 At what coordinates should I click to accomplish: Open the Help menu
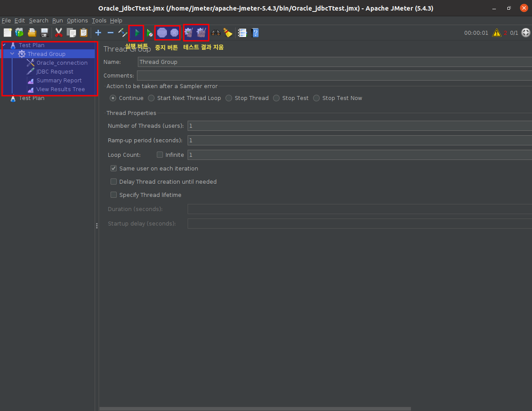tap(116, 20)
